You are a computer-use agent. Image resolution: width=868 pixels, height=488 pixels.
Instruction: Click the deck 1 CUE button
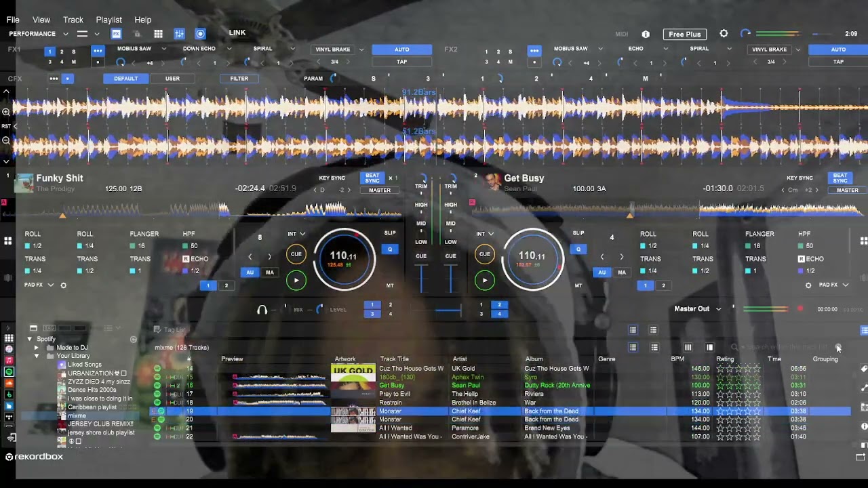[296, 255]
